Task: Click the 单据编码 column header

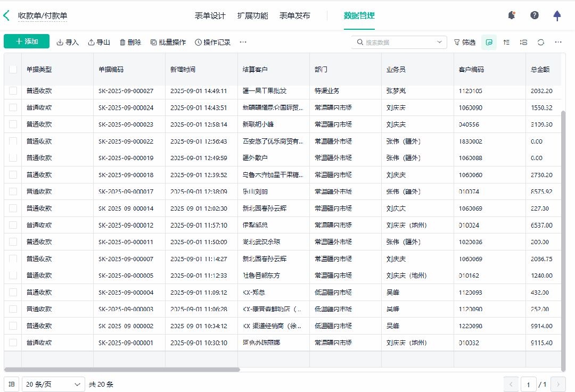Action: point(111,70)
